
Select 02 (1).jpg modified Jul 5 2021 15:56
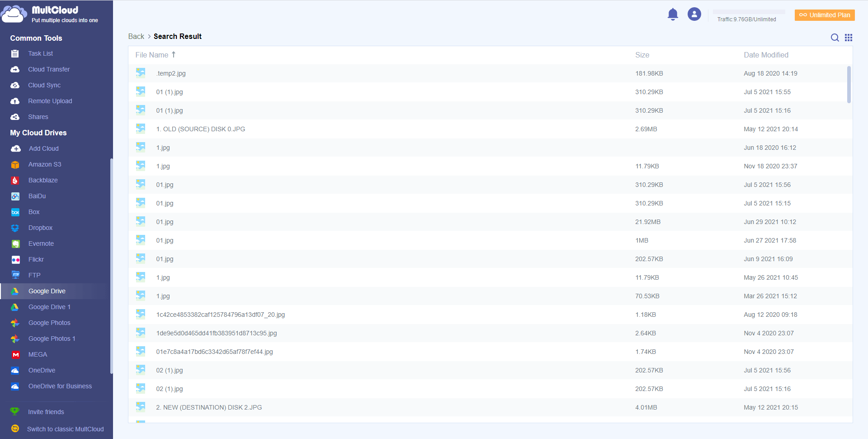tap(490, 370)
